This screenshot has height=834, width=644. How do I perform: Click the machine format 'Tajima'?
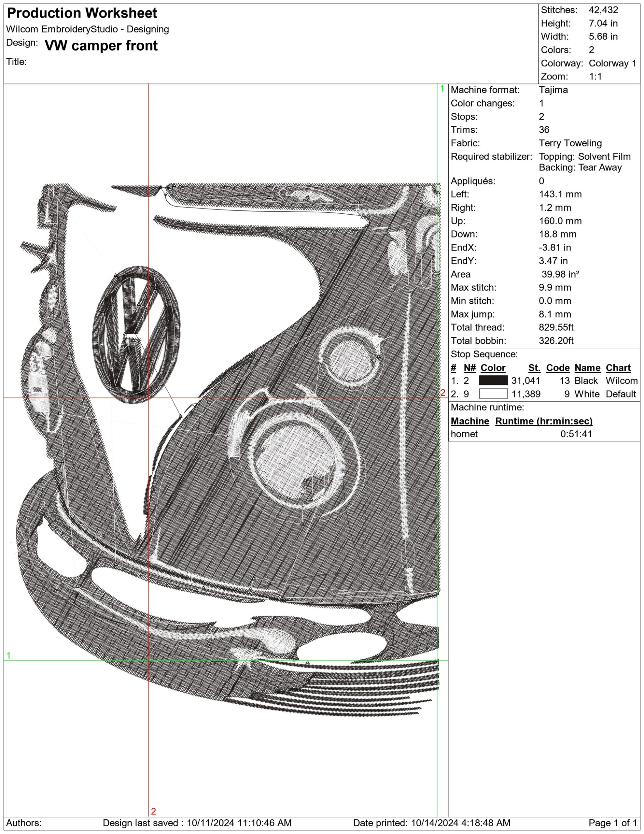[553, 90]
